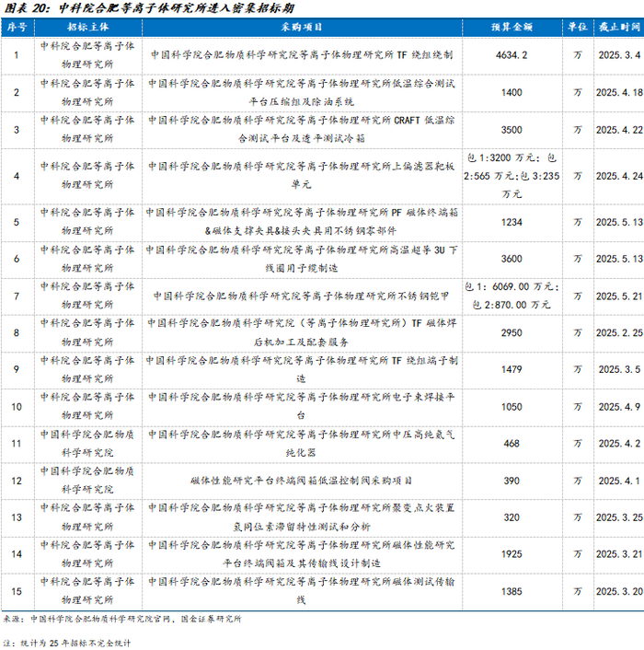Click the project cell mentioning 电子束焊接平台
Viewport: 644px width, 650px height.
pyautogui.click(x=302, y=406)
